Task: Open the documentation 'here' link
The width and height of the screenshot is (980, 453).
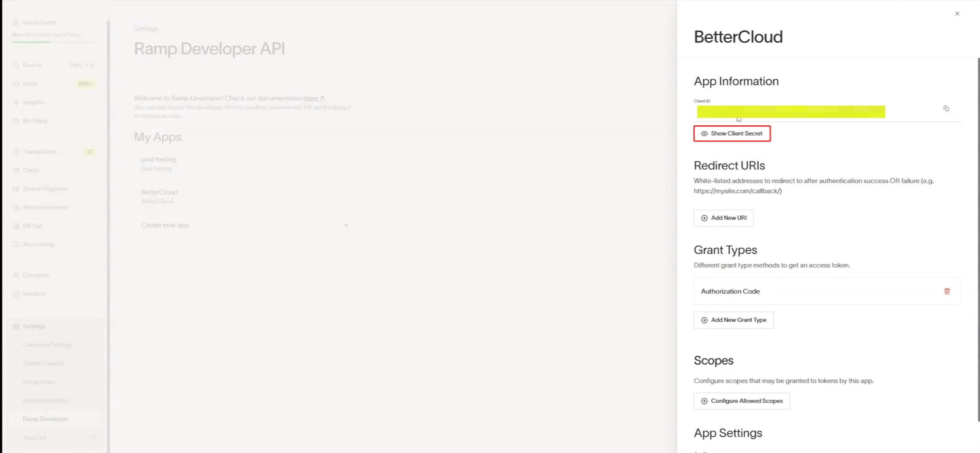Action: pyautogui.click(x=312, y=98)
